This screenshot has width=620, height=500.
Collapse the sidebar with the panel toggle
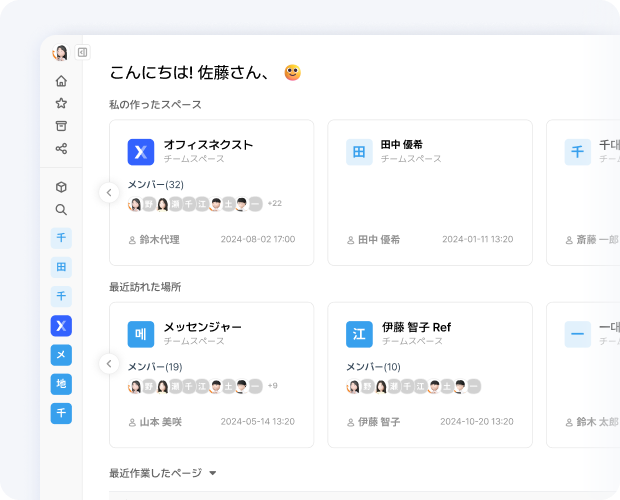tap(82, 52)
